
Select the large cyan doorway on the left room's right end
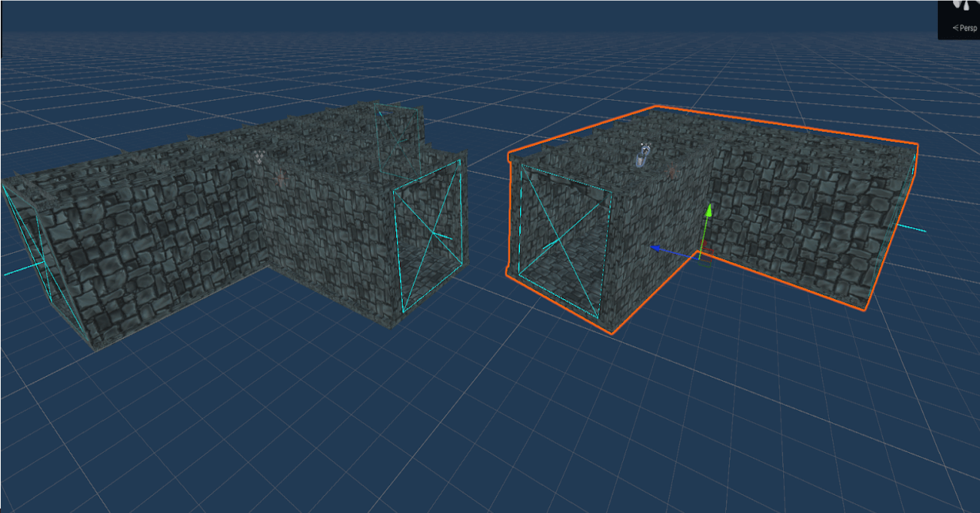click(x=428, y=237)
